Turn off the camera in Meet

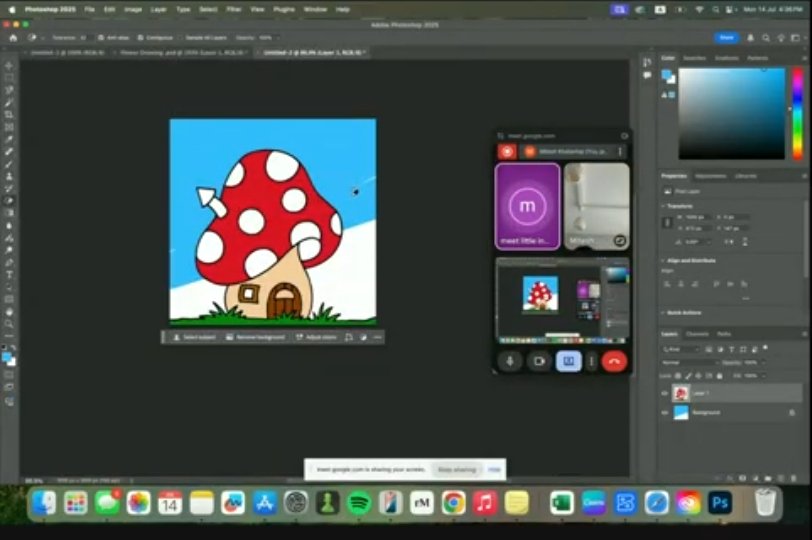pos(540,361)
